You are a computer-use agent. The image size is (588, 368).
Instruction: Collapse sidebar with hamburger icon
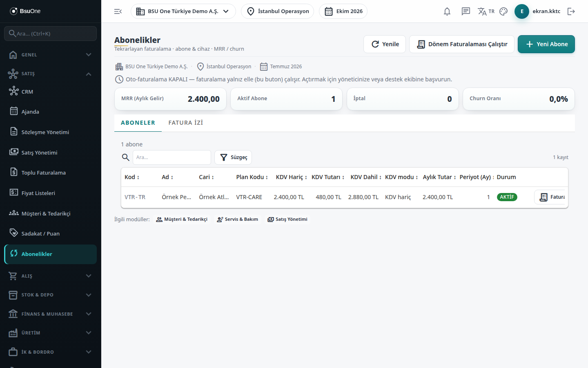(x=118, y=11)
